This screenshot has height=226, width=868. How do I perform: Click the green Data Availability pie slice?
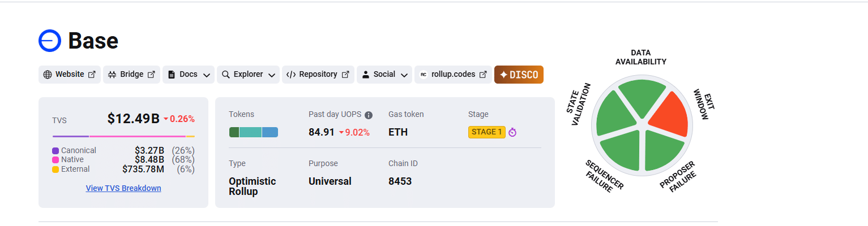tap(642, 96)
